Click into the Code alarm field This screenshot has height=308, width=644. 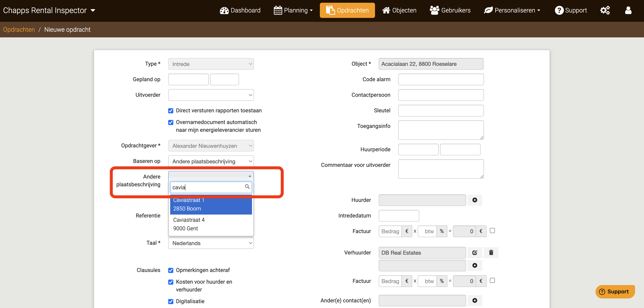(x=441, y=79)
